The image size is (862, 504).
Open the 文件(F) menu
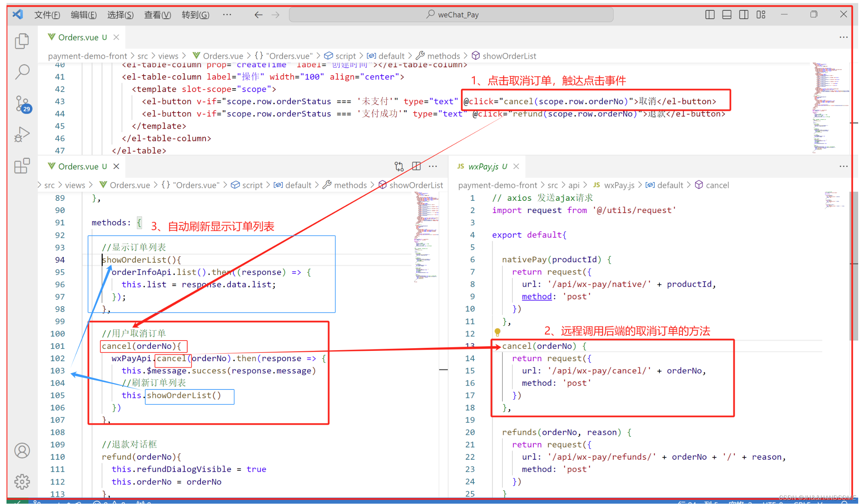coord(47,15)
